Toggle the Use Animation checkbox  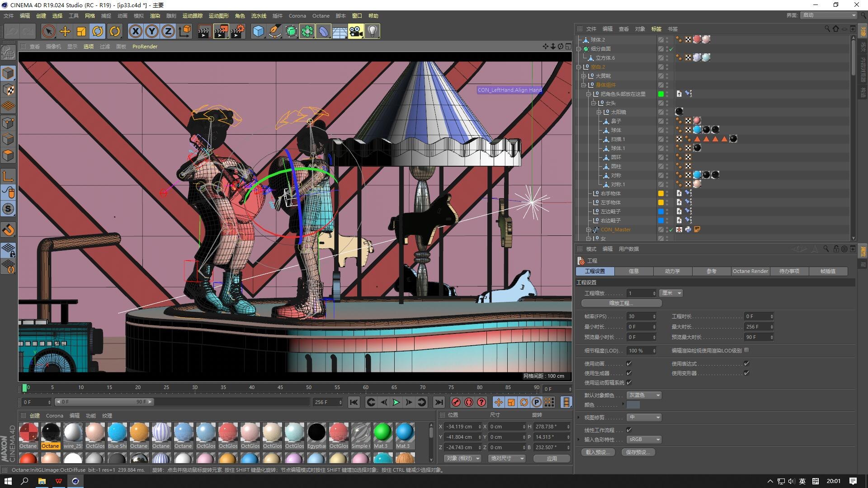pyautogui.click(x=629, y=363)
